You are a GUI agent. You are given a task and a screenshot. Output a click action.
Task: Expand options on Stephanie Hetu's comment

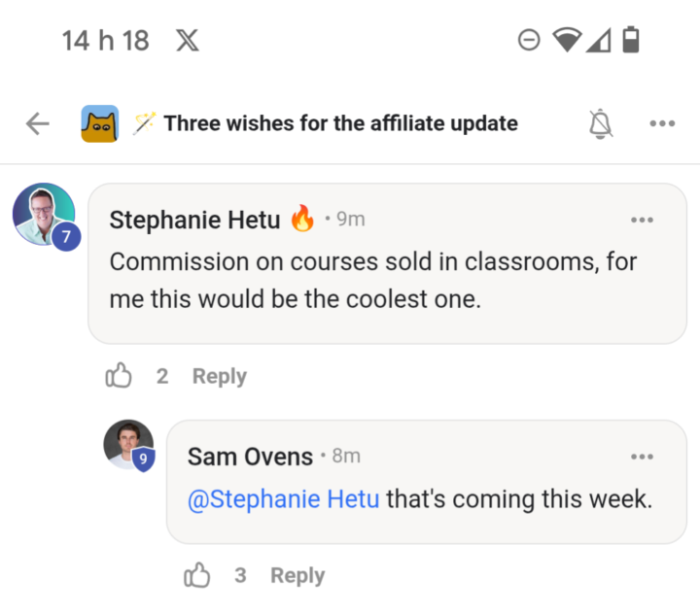pyautogui.click(x=642, y=220)
